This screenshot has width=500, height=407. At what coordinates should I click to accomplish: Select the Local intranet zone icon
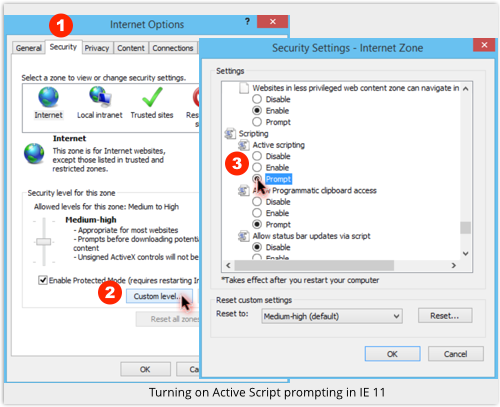click(100, 96)
